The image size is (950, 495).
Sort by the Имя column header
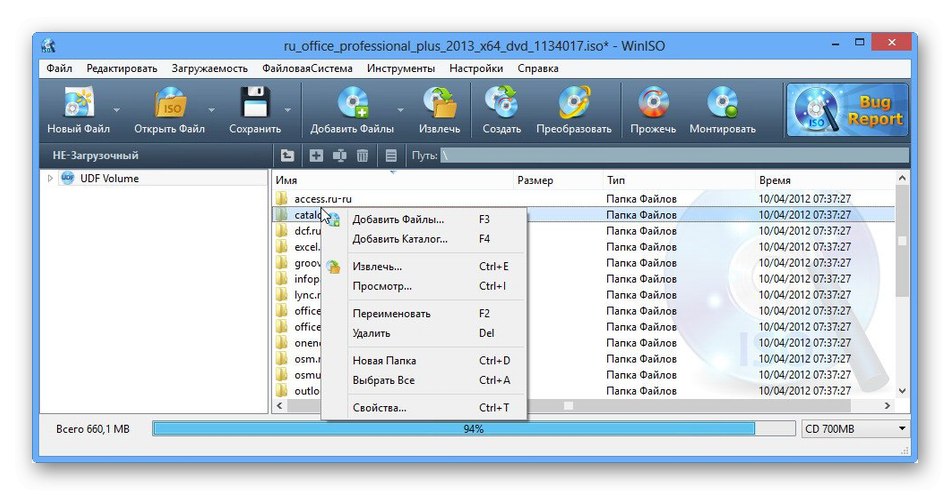point(392,180)
